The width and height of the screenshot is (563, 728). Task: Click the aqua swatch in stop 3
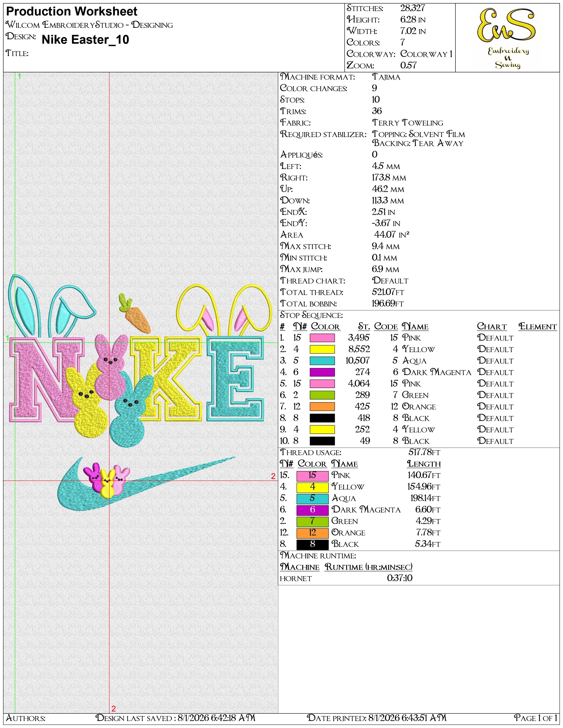322,361
